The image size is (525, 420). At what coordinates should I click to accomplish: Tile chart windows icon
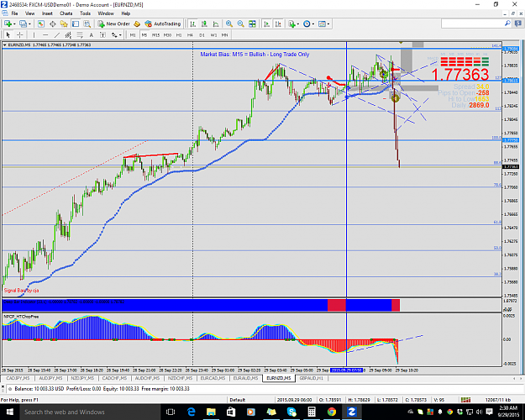252,24
